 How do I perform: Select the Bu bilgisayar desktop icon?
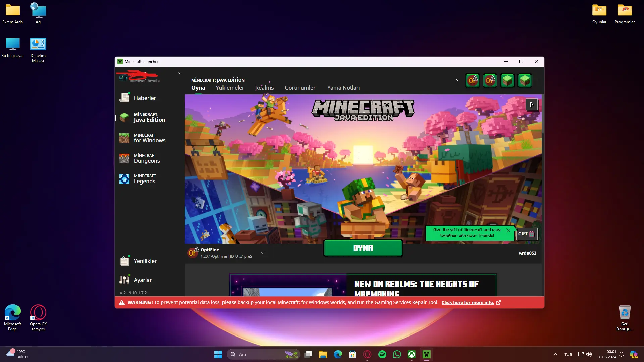pos(13,48)
